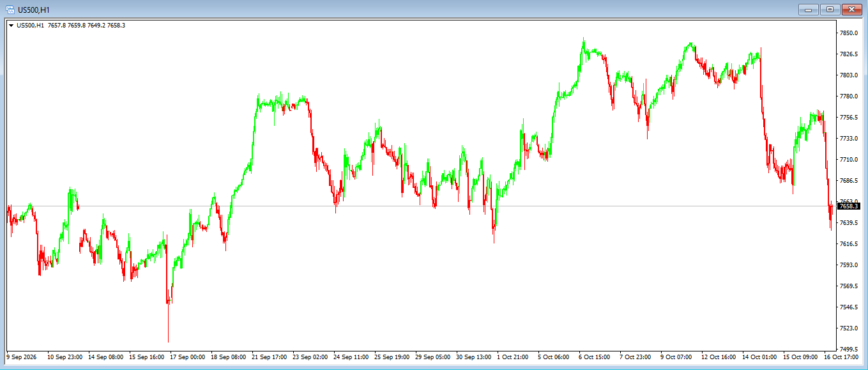Click the 7803.0 price scale label
Image resolution: width=868 pixels, height=370 pixels.
(x=848, y=75)
